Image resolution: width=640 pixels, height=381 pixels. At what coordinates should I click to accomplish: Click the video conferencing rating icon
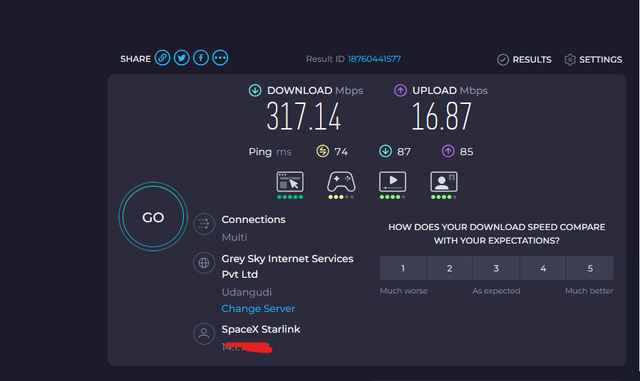tap(444, 182)
